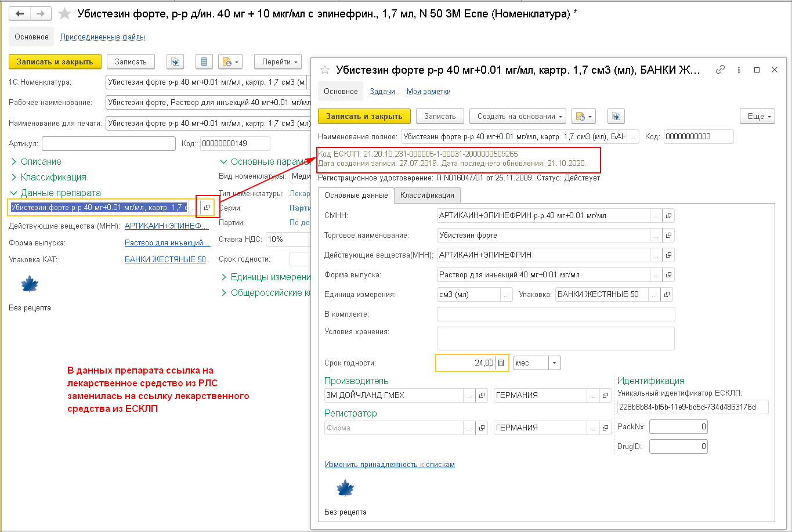Open manufacturer ЗМ ДОЙЧЛАНД ГМБХ record icon

tap(481, 395)
